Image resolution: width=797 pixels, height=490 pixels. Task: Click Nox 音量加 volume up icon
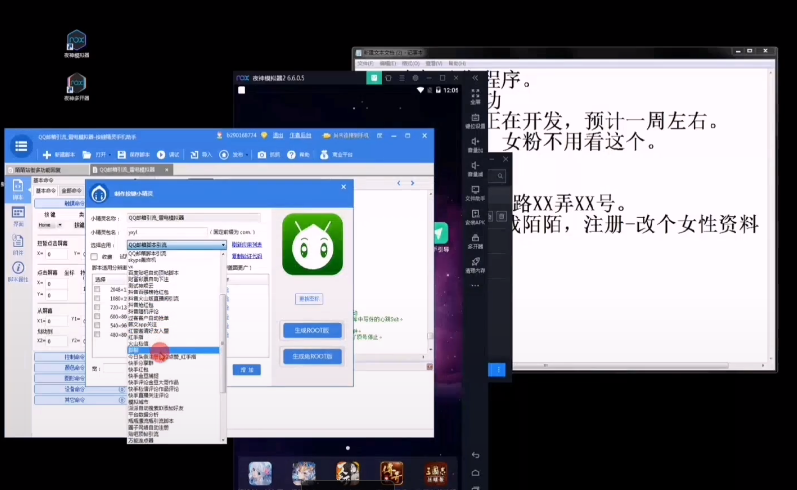pyautogui.click(x=475, y=145)
